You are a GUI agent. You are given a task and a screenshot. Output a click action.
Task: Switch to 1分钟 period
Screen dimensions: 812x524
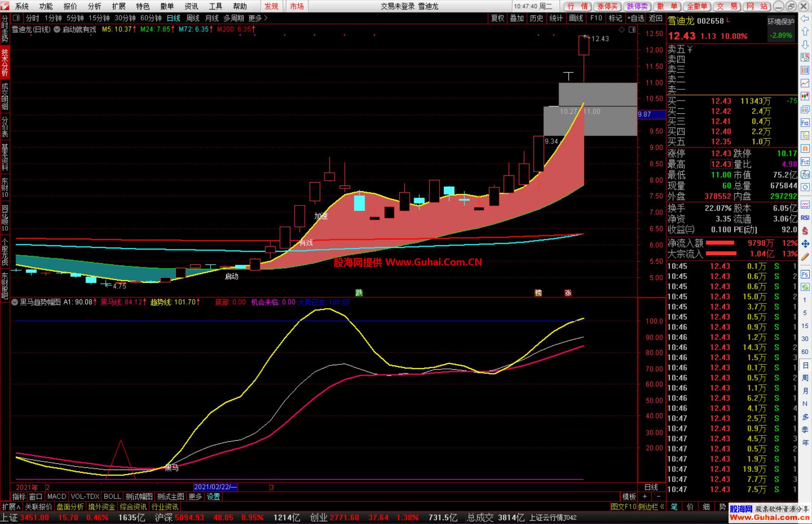(x=53, y=18)
